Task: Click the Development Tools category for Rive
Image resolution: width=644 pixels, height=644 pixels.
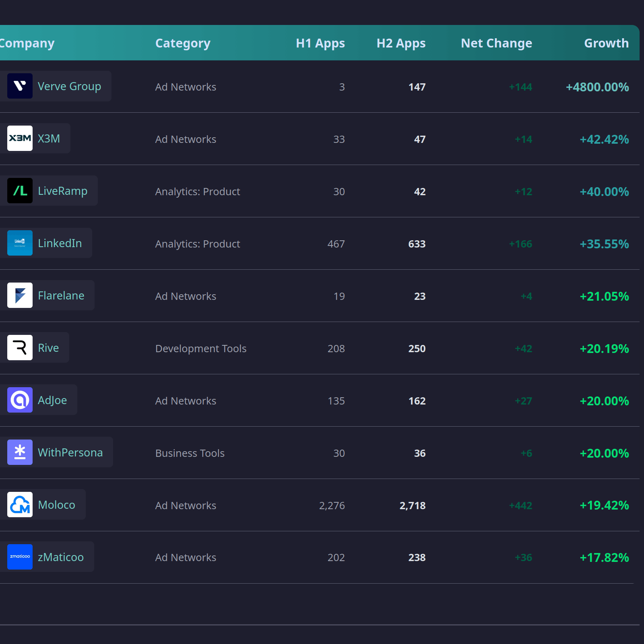Action: tap(201, 349)
